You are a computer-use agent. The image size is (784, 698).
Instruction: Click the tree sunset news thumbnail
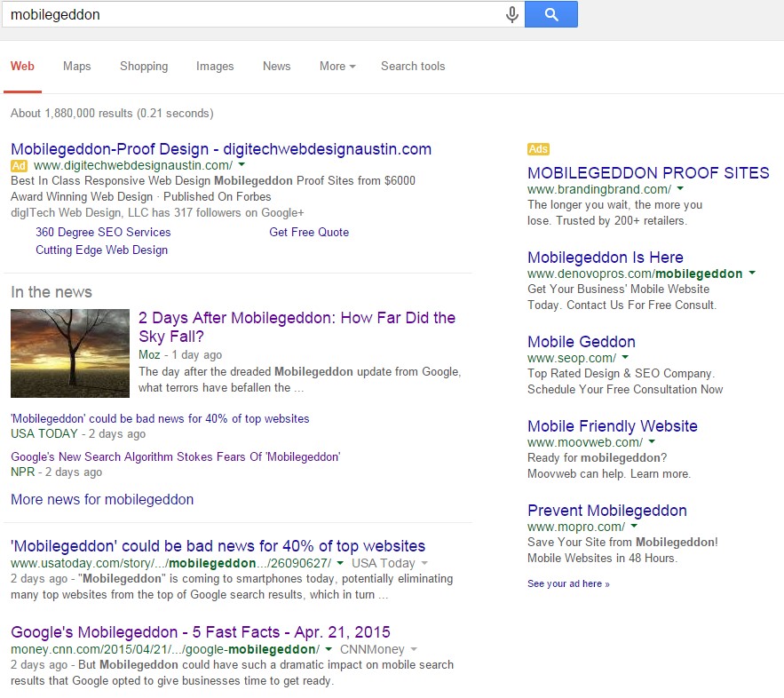pos(70,353)
